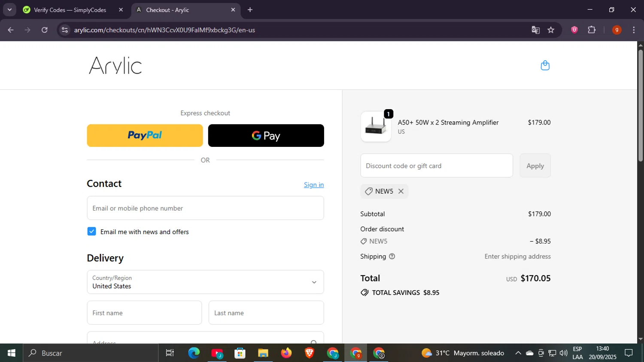Focus the Email or mobile phone number field
644x362 pixels.
(205, 208)
